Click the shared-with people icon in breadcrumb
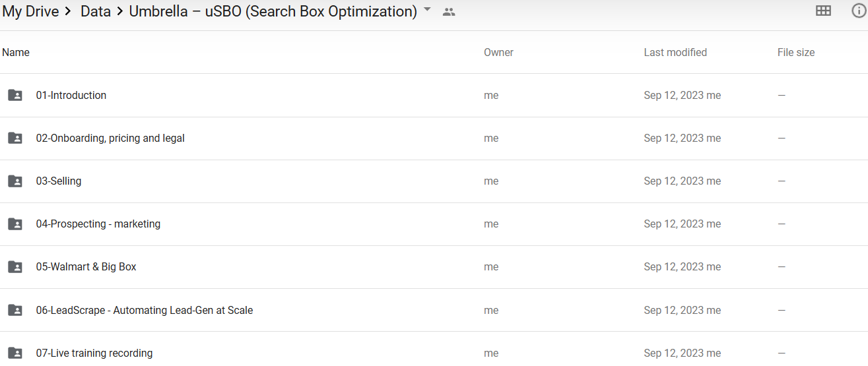The width and height of the screenshot is (868, 366). (449, 12)
